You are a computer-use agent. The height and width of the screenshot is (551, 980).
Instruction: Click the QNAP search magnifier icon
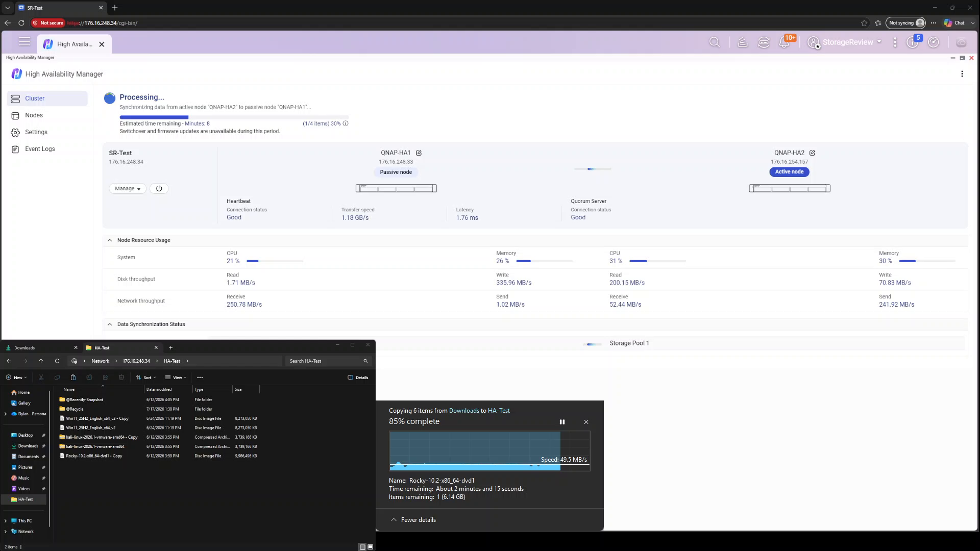pyautogui.click(x=715, y=42)
